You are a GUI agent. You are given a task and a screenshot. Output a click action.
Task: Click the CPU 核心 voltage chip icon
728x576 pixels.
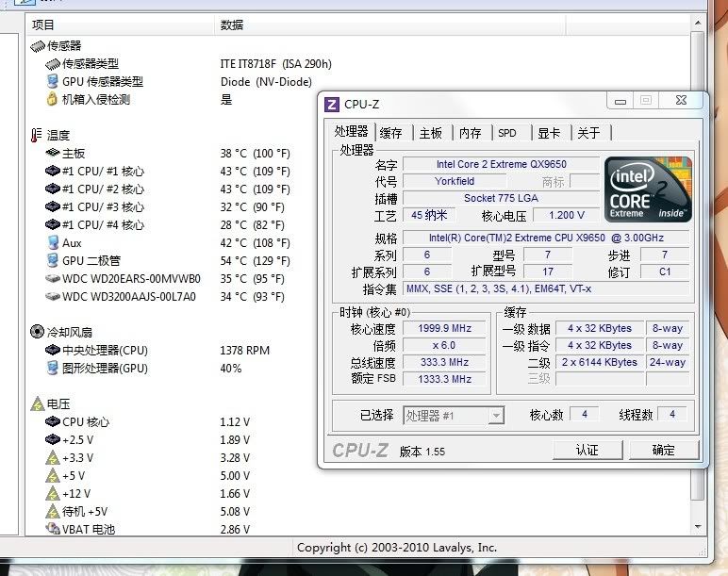pyautogui.click(x=53, y=421)
